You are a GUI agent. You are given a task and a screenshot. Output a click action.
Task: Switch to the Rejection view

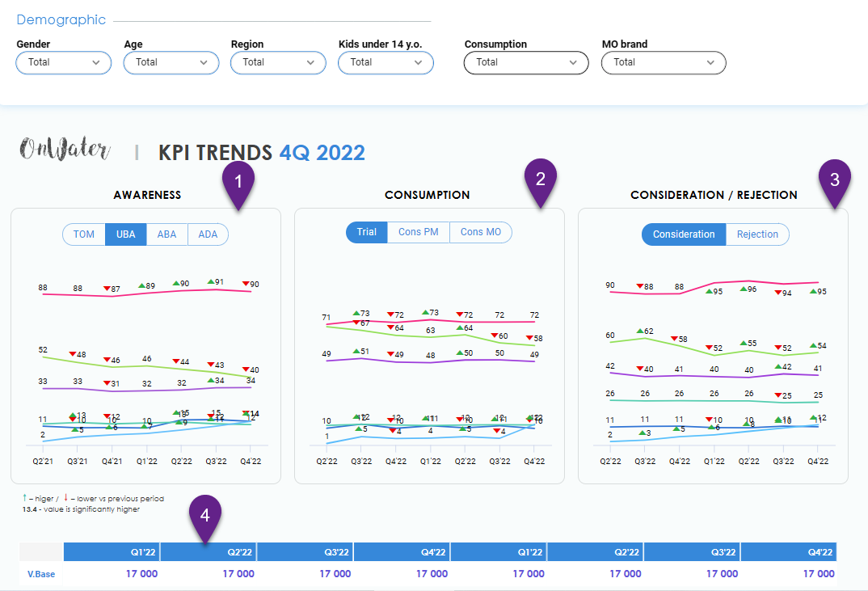[757, 234]
